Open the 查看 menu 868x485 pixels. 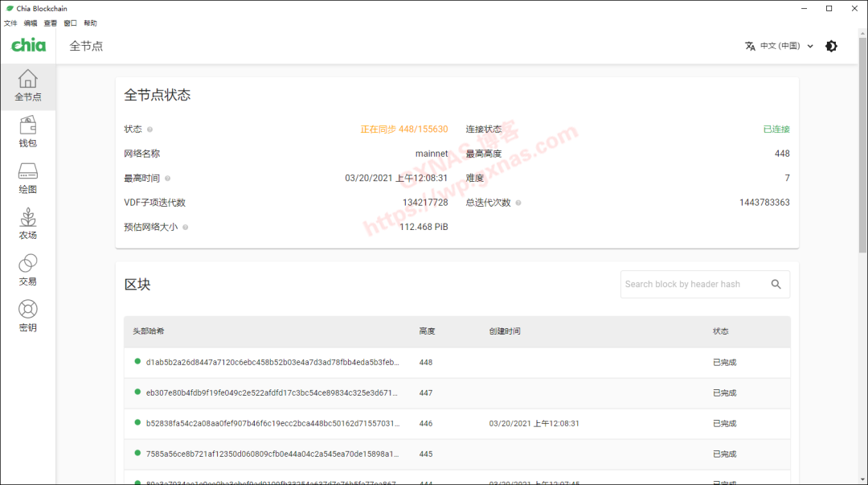(x=51, y=23)
